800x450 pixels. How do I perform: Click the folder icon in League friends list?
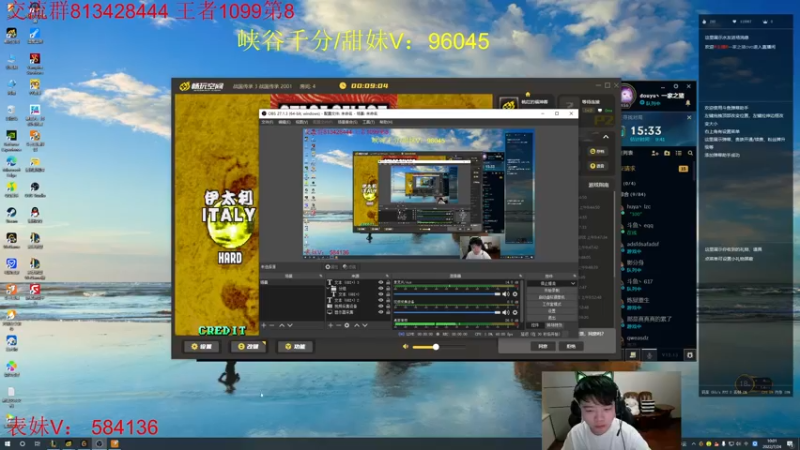tap(667, 153)
